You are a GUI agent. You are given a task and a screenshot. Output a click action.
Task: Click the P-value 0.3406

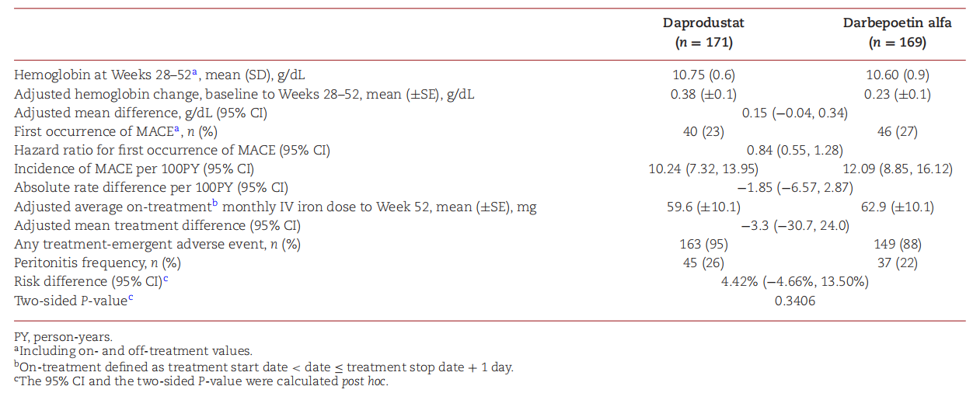(x=795, y=301)
